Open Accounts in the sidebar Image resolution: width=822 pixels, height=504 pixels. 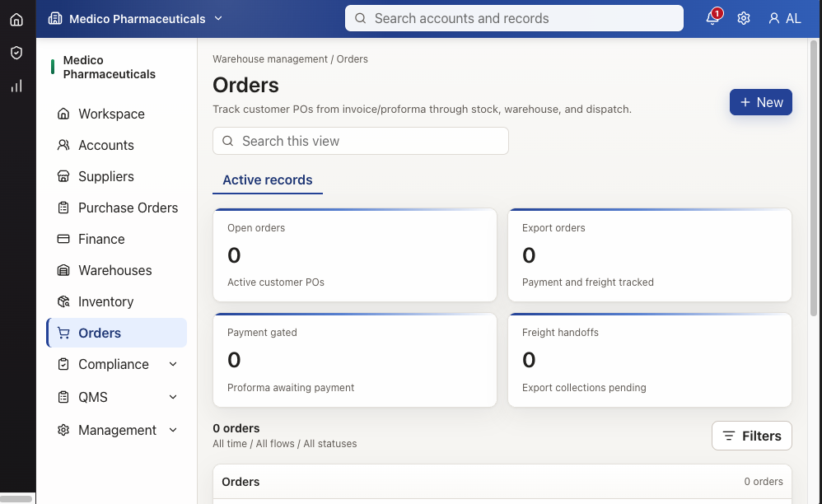(116, 145)
